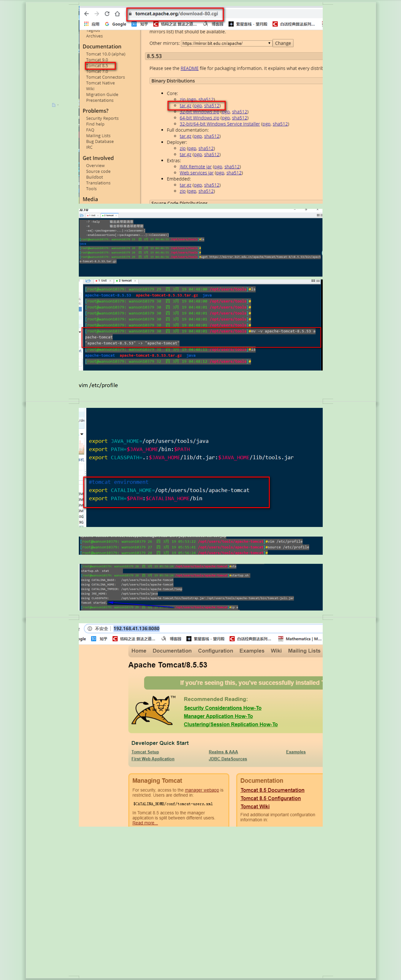The image size is (401, 980).
Task: Open Wiki in the Tomcat top navigation bar
Action: (x=276, y=651)
